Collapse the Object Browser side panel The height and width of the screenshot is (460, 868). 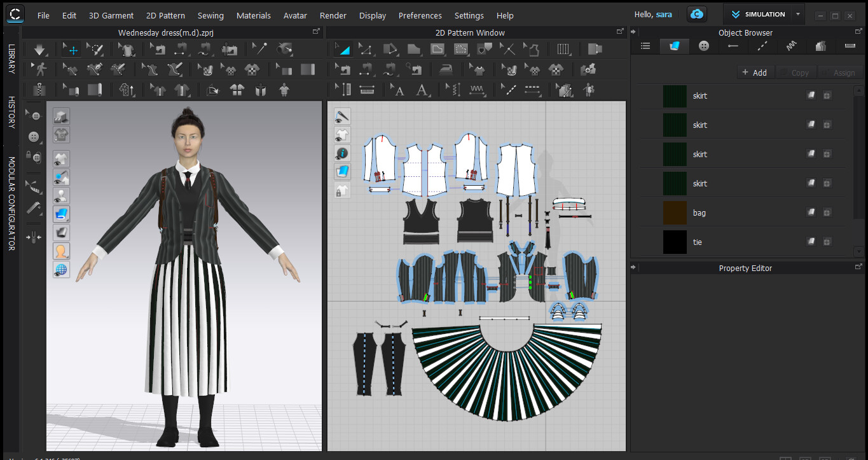tap(633, 31)
